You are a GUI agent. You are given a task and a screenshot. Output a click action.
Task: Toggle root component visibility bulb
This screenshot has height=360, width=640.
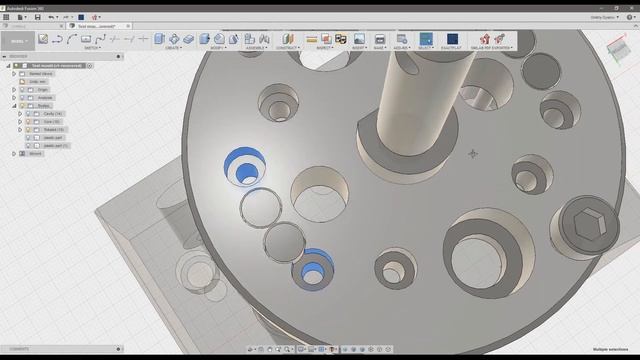17,66
